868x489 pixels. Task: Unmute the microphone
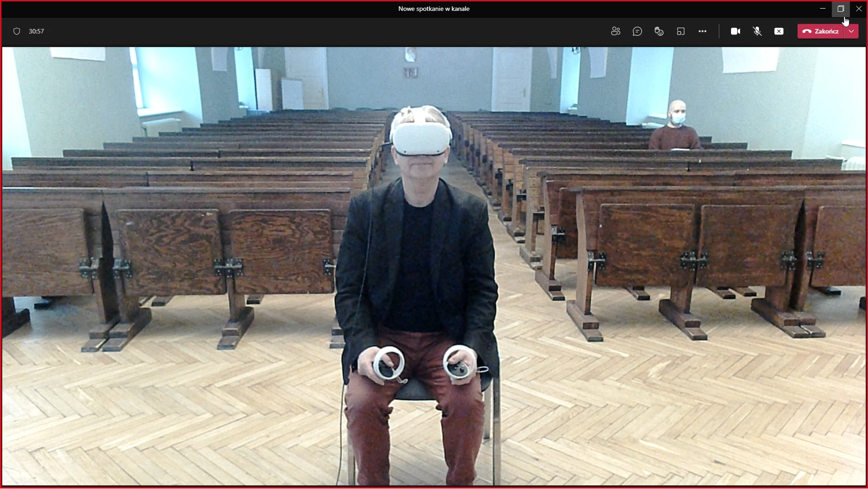coord(757,31)
